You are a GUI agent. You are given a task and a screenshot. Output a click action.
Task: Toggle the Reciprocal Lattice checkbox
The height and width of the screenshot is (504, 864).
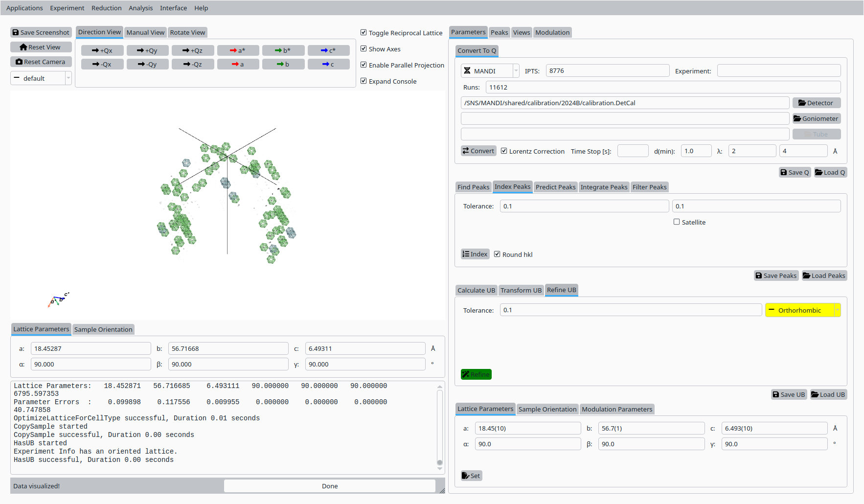(364, 33)
